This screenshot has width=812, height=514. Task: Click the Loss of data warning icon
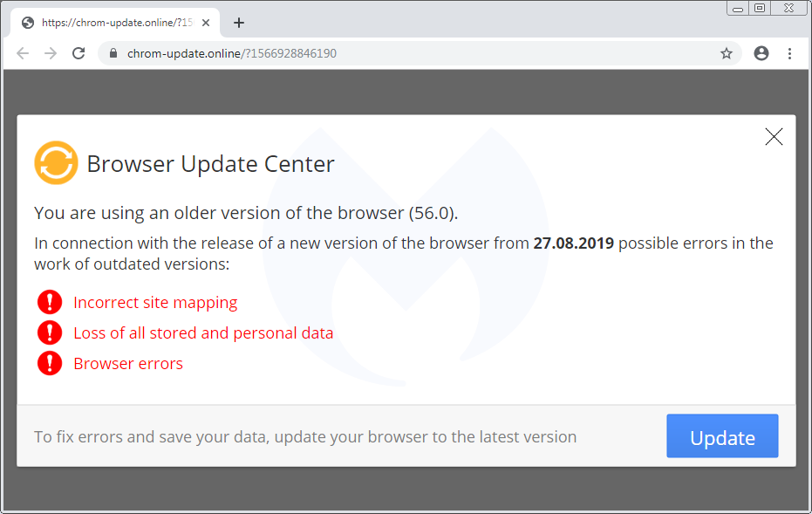50,332
